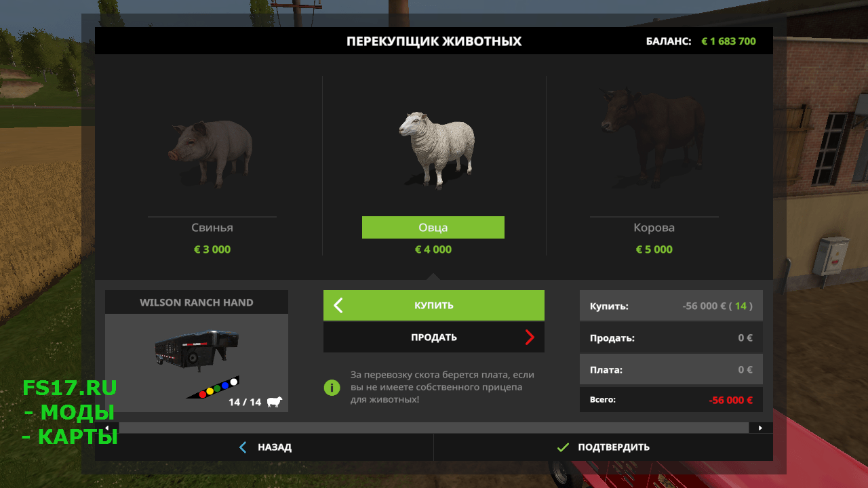Click the blue back chevron beside Назад
868x488 pixels.
click(243, 447)
